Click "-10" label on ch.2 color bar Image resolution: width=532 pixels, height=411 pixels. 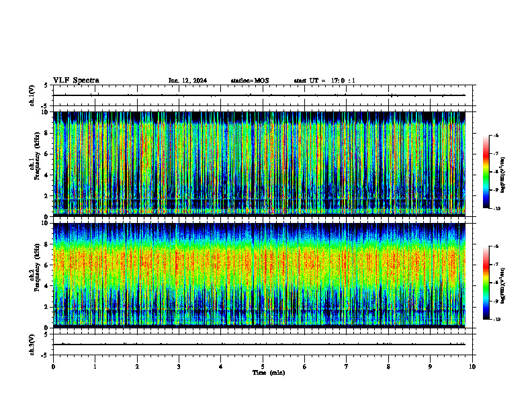click(x=497, y=320)
